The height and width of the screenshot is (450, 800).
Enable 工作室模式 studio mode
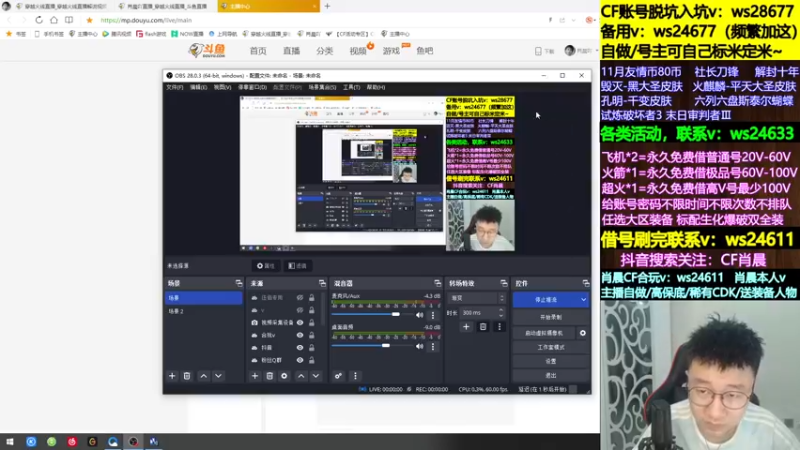pos(551,347)
